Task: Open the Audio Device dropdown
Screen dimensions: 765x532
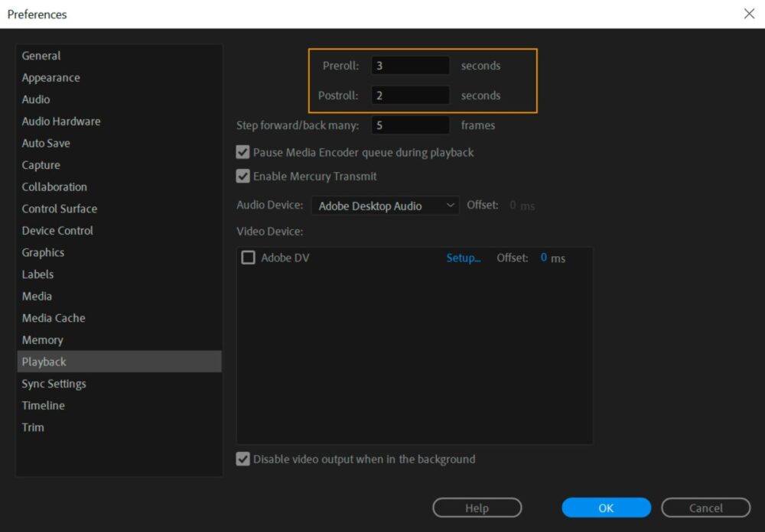Action: [x=385, y=206]
